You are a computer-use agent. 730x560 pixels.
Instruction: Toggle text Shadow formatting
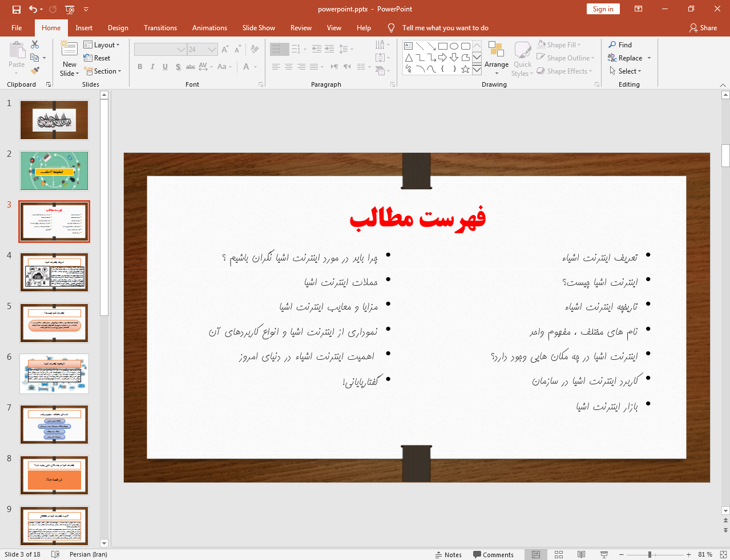tap(178, 67)
